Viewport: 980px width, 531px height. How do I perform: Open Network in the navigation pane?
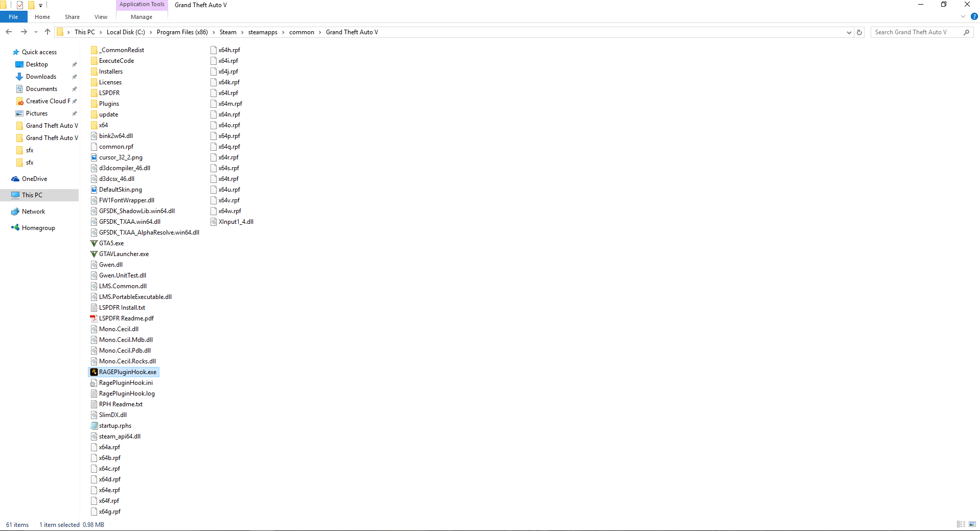point(33,212)
